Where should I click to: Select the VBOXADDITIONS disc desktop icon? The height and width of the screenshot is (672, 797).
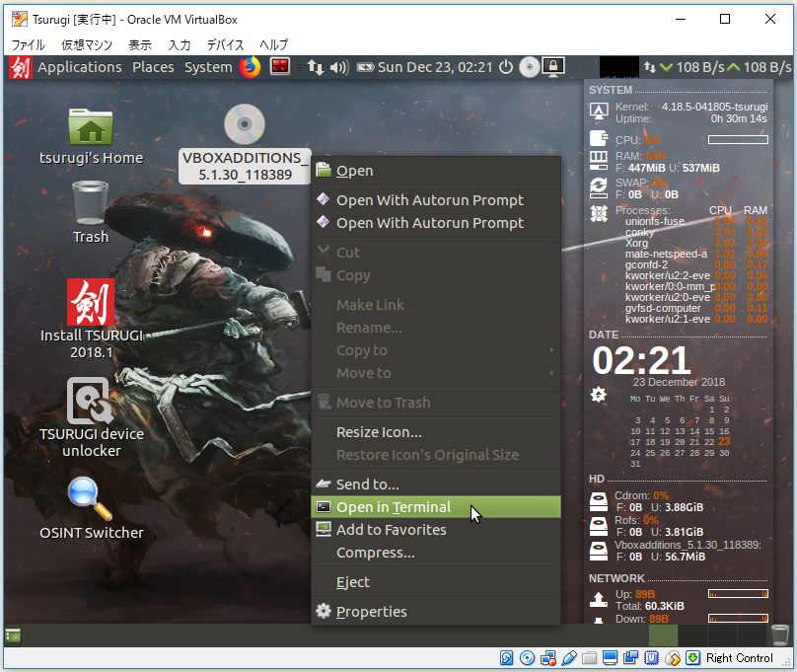(245, 124)
